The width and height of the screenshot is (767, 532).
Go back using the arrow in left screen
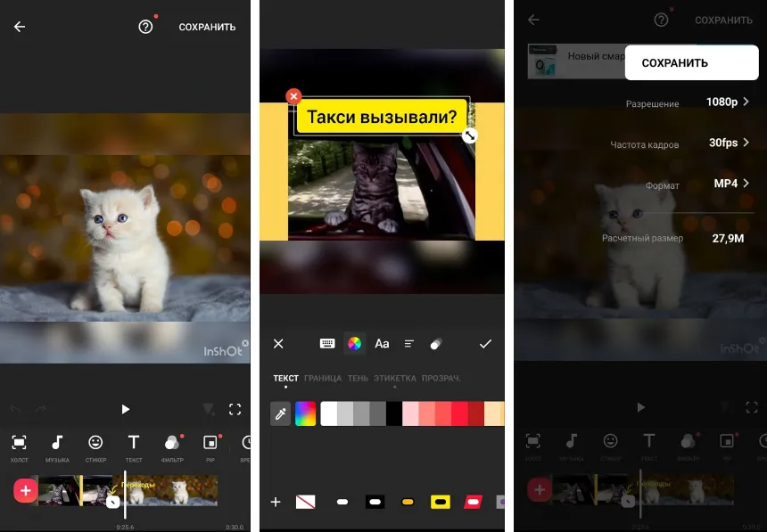pos(19,27)
